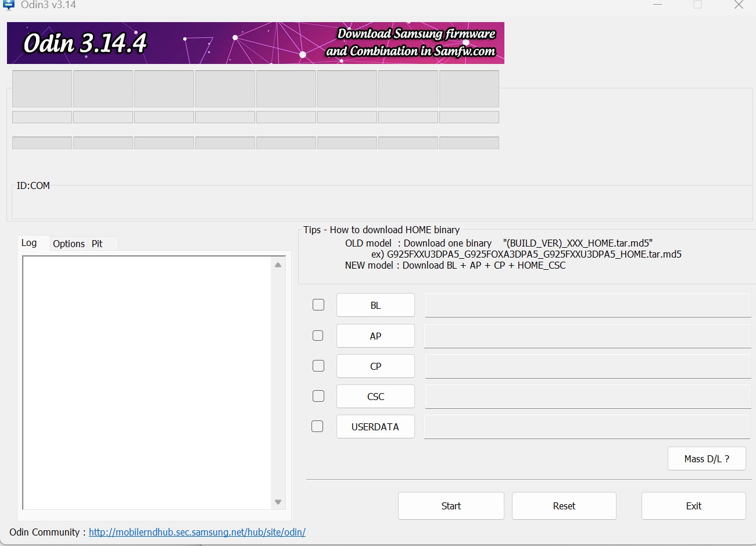756x546 pixels.
Task: Open the CSC file picker
Action: coord(375,396)
